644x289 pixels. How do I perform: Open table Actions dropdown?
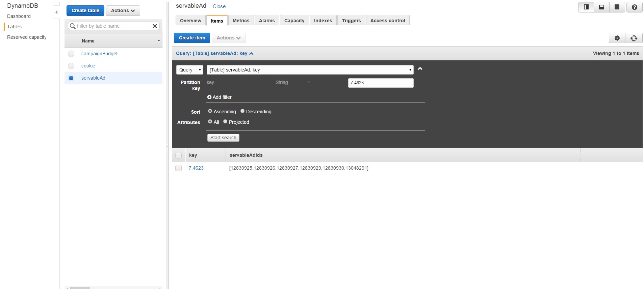pyautogui.click(x=123, y=10)
